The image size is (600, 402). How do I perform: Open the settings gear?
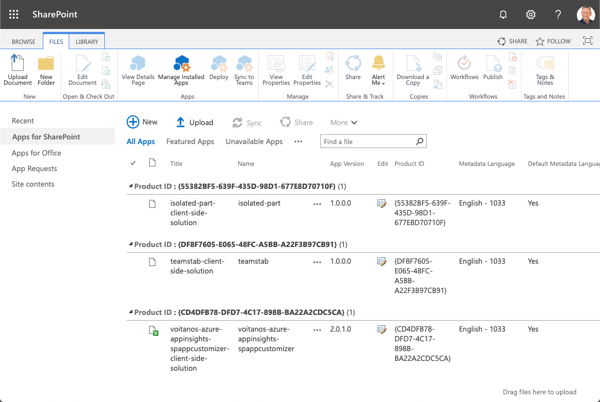530,15
